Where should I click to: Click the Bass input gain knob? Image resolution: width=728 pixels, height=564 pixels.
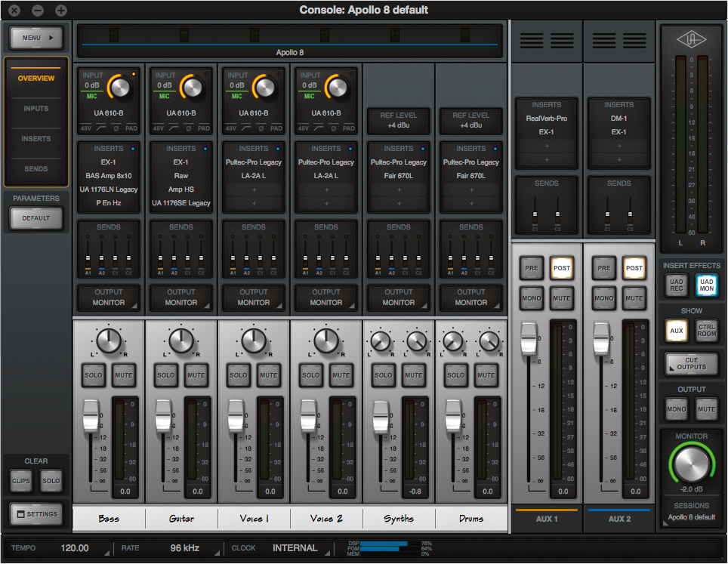(x=119, y=88)
